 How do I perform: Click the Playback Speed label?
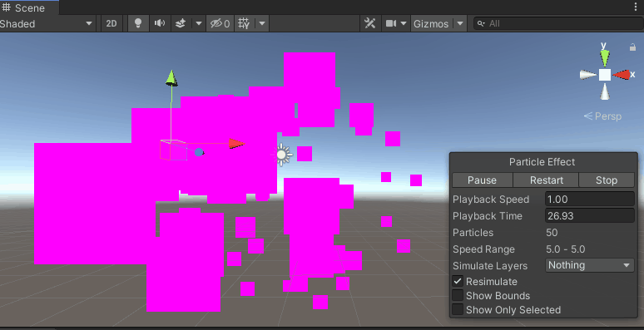point(491,199)
